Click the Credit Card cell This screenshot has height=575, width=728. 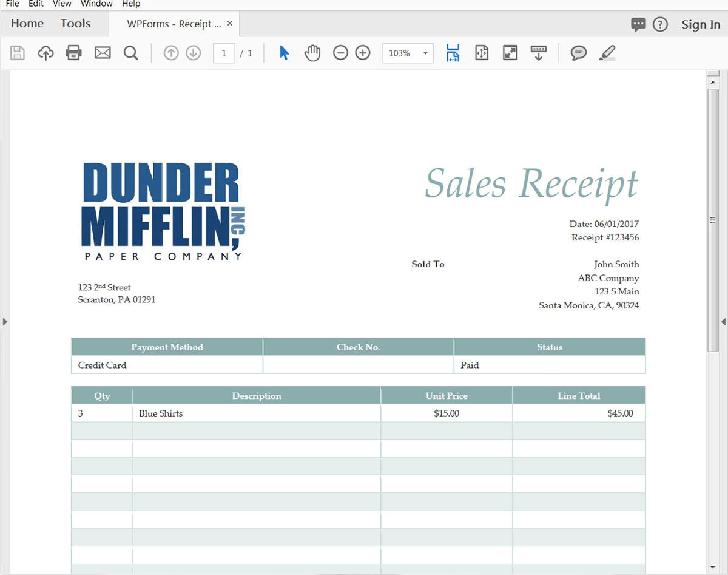pos(167,365)
